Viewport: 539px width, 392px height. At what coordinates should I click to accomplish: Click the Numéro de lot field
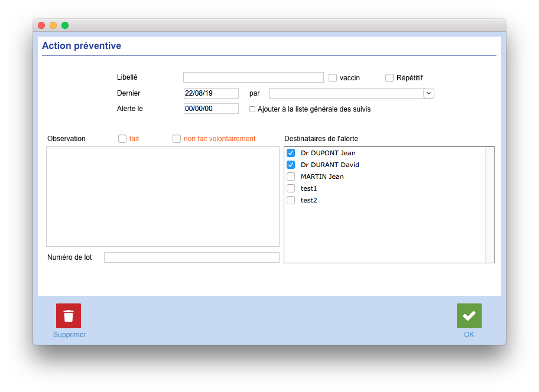(191, 257)
